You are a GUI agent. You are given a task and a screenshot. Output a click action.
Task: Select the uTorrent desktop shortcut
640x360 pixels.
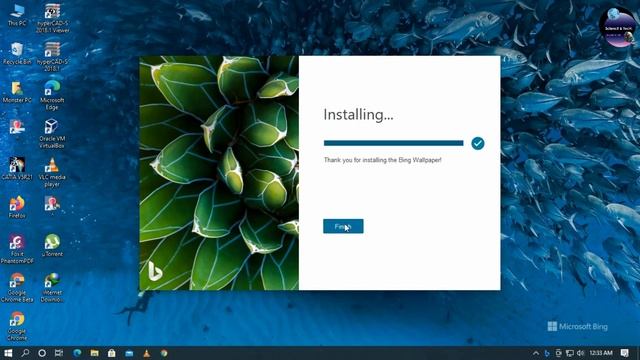pos(52,246)
